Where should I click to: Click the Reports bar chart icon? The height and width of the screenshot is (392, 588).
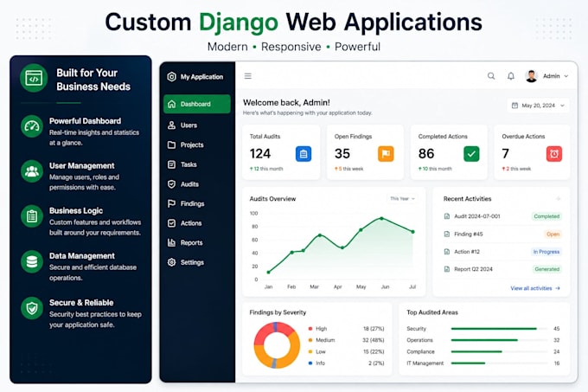171,242
